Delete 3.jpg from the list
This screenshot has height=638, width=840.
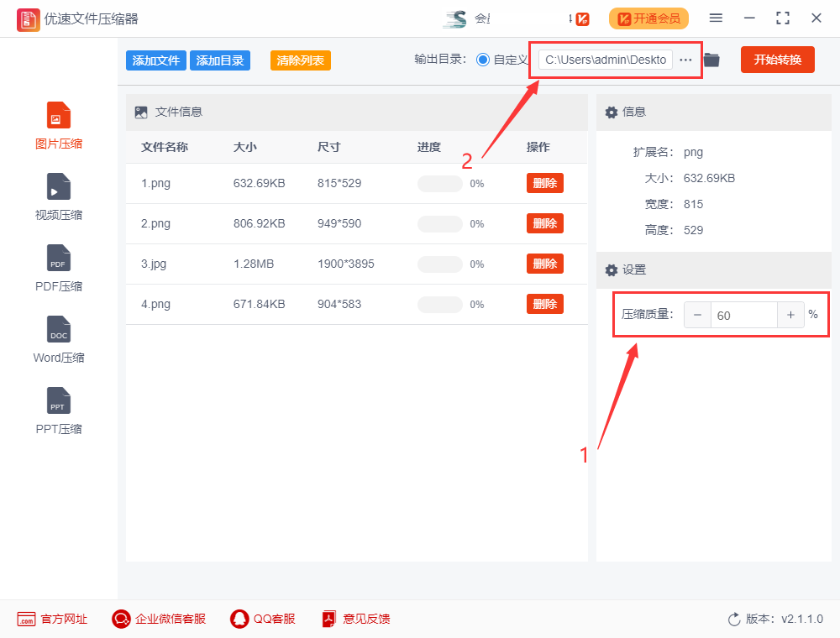[544, 263]
